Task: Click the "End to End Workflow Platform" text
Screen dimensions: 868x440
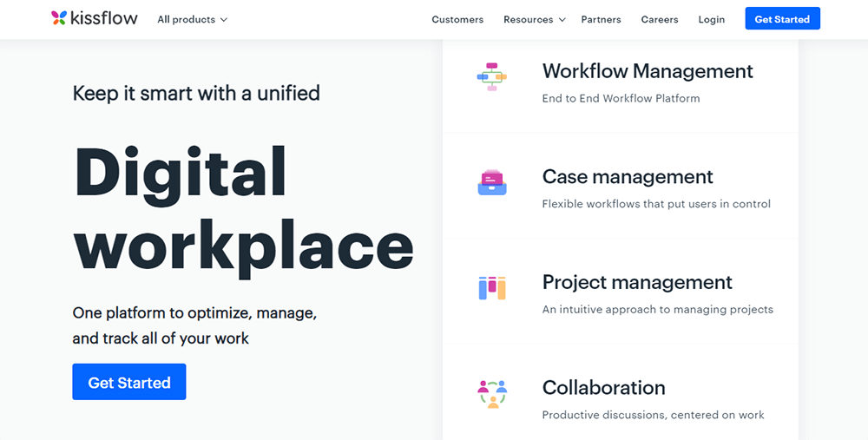Action: 621,99
